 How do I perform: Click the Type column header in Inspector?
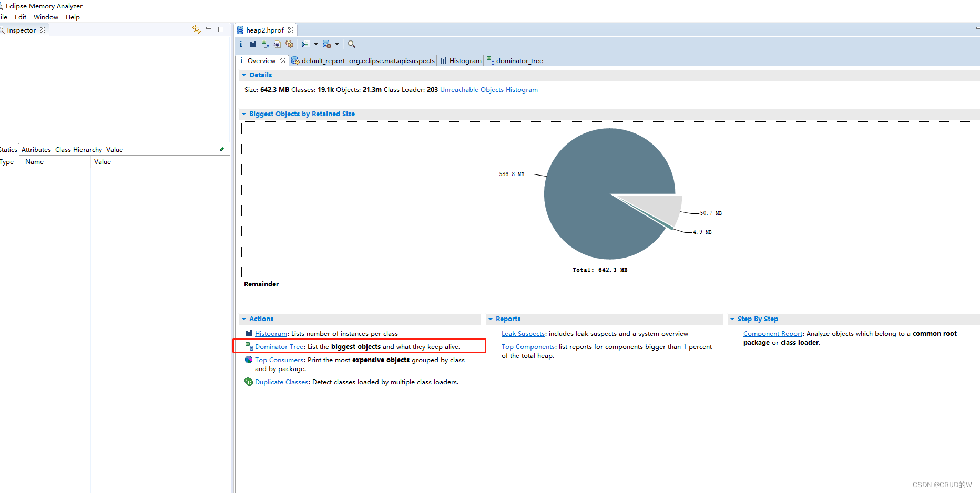(x=7, y=162)
